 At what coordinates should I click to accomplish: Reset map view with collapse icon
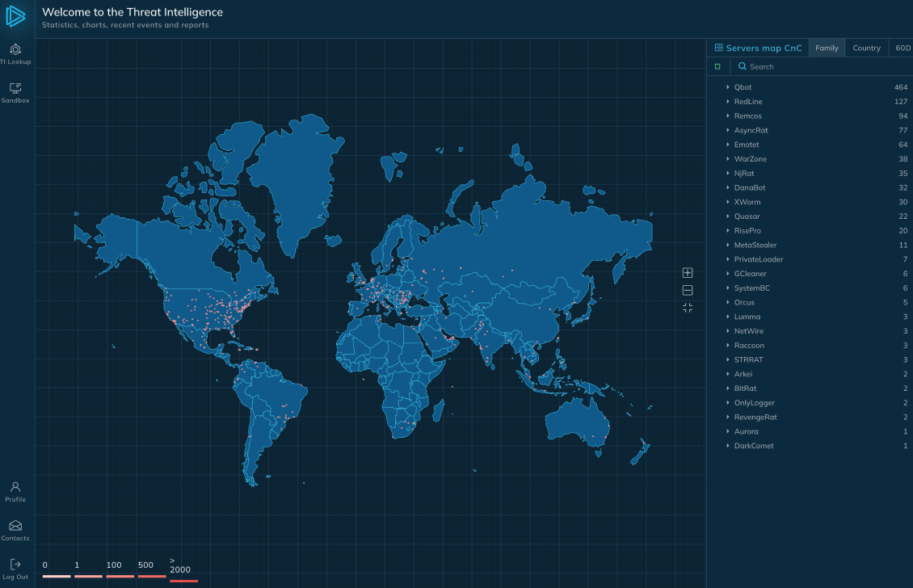(x=688, y=308)
